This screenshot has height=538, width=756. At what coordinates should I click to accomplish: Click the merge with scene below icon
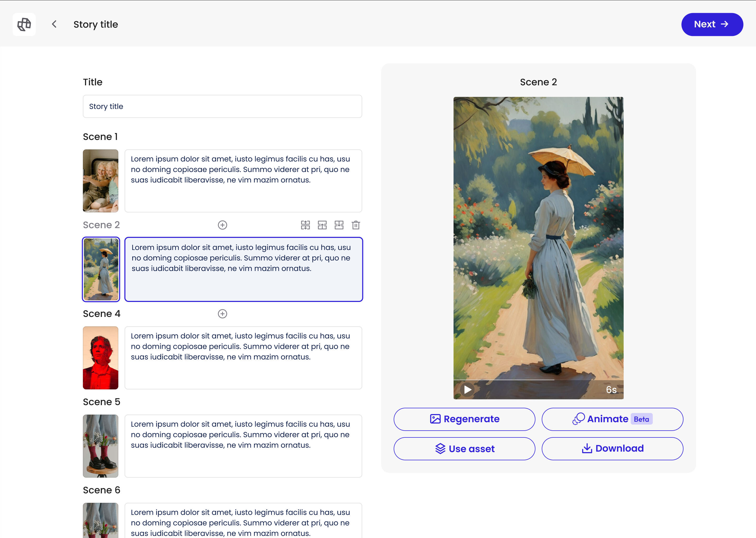[339, 225]
